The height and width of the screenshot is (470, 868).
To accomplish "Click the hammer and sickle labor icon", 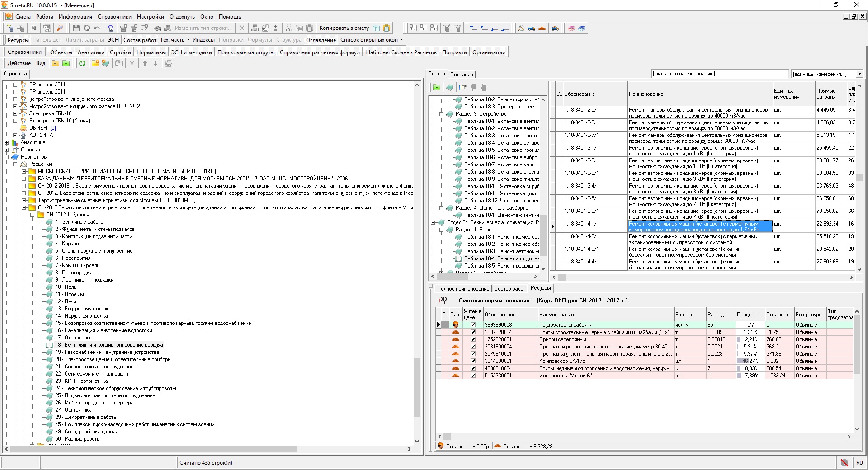I will pyautogui.click(x=521, y=28).
